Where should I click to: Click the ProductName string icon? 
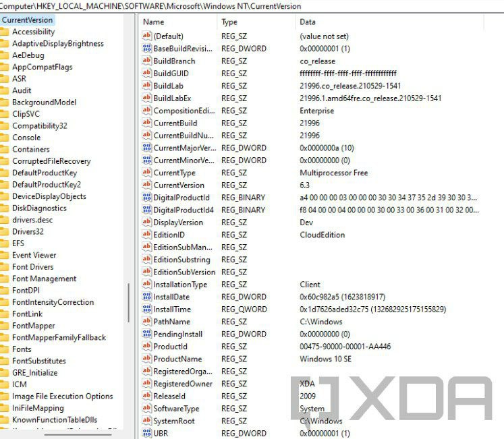tap(146, 358)
